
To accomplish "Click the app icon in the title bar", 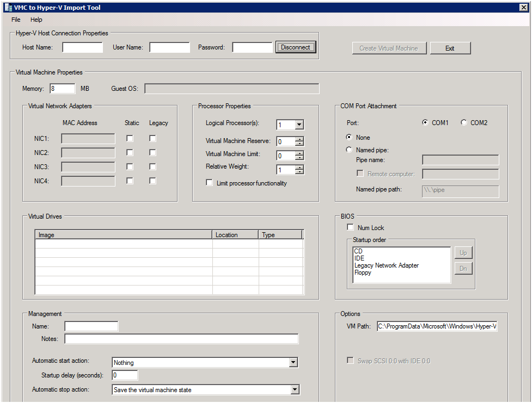I will (x=9, y=8).
